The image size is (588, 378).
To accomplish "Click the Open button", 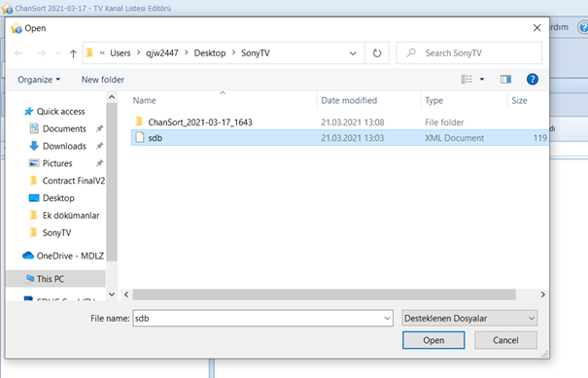I will pos(433,340).
